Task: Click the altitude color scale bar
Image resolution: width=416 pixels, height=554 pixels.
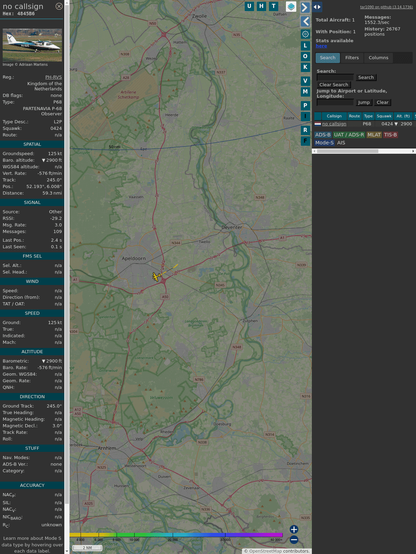Action: tap(176, 535)
